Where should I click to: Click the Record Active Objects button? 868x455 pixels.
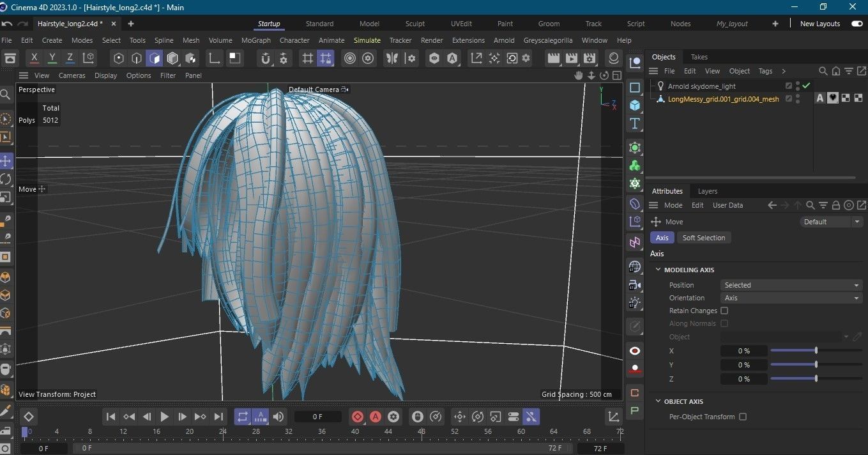pyautogui.click(x=358, y=417)
